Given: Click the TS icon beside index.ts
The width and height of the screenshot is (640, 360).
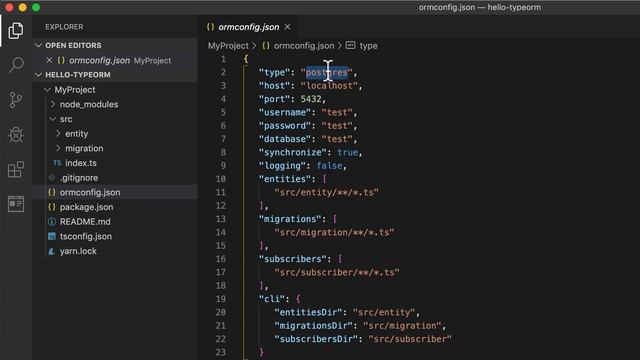Looking at the screenshot, I should click(57, 163).
